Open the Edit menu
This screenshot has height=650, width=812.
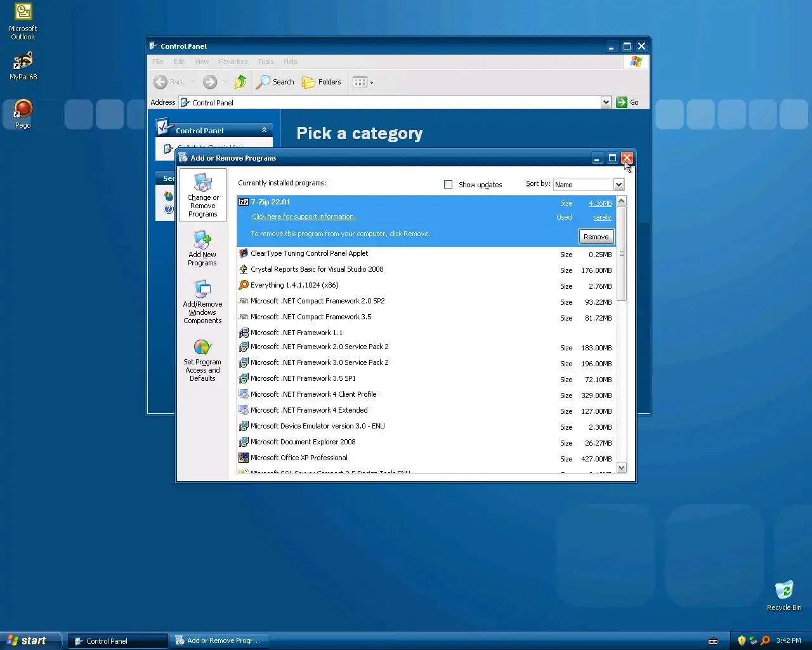179,62
